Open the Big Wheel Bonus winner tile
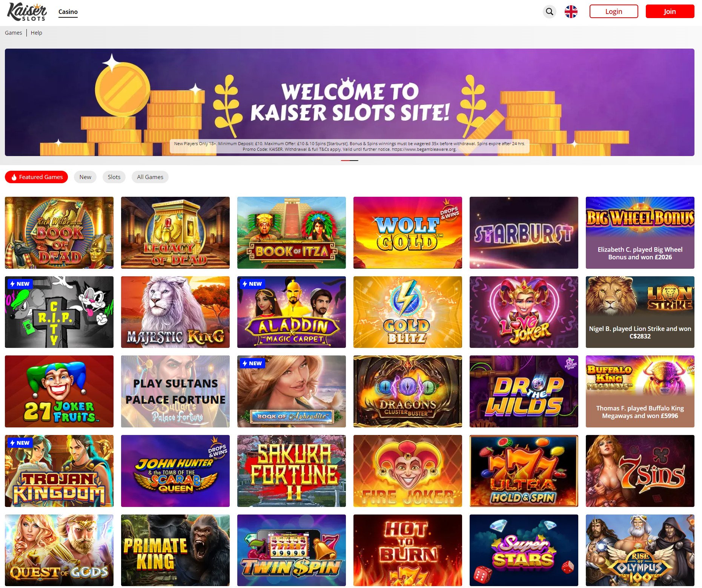Viewport: 702px width, 588px height. click(640, 233)
